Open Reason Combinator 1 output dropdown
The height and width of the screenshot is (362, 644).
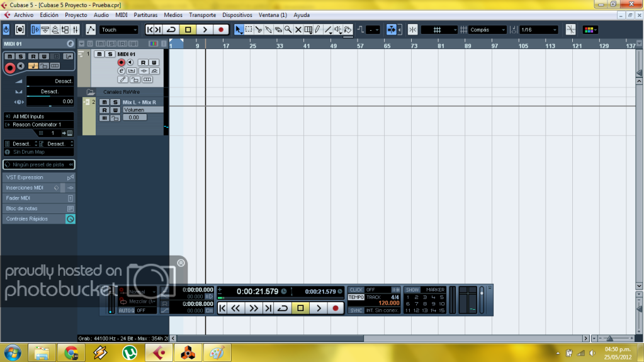pos(39,125)
